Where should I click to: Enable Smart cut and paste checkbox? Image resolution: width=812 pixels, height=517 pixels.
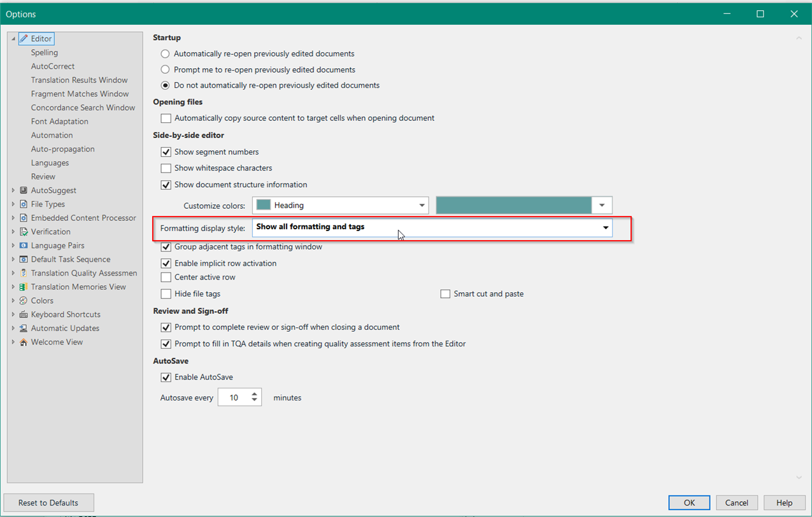[x=445, y=294]
